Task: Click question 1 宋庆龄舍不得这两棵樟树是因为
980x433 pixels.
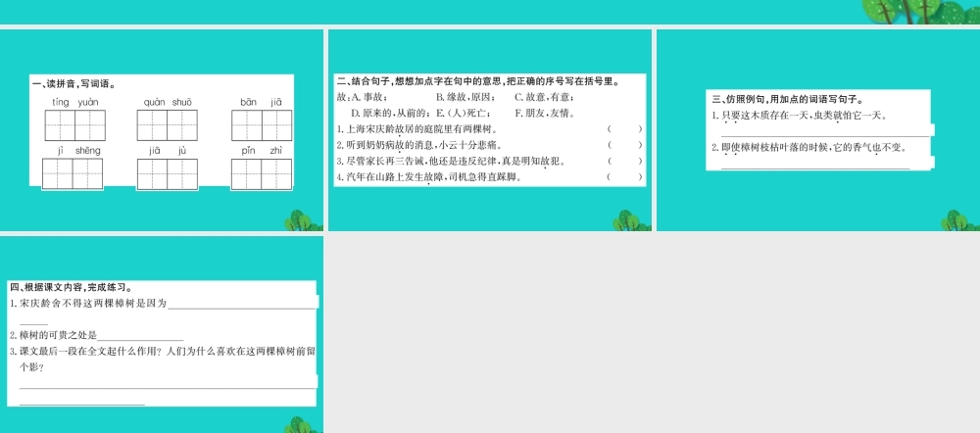Action: [x=89, y=303]
